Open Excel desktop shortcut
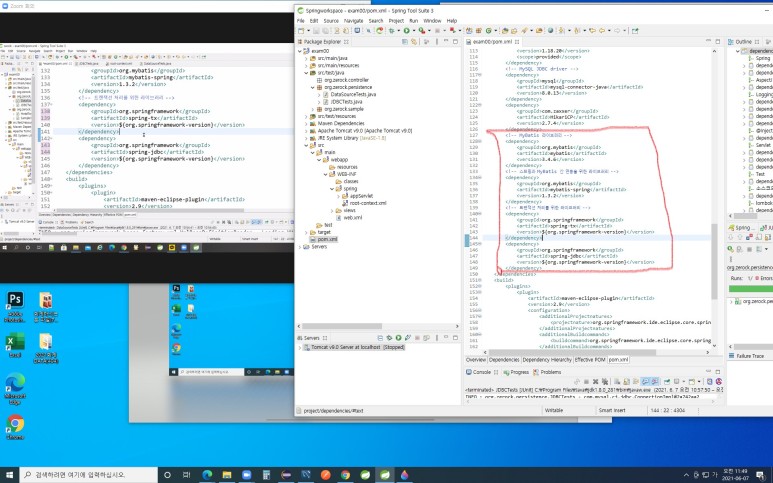The height and width of the screenshot is (483, 773). click(x=15, y=345)
